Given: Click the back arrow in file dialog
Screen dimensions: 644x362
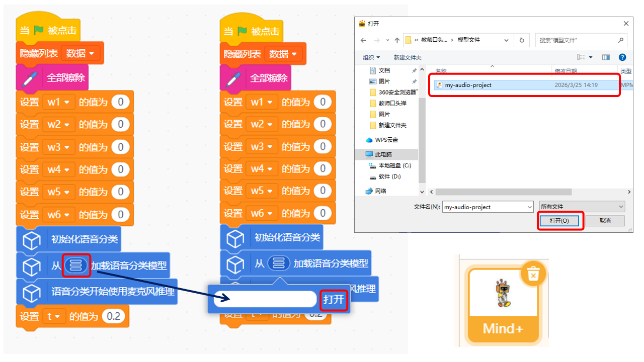Looking at the screenshot, I should click(363, 40).
